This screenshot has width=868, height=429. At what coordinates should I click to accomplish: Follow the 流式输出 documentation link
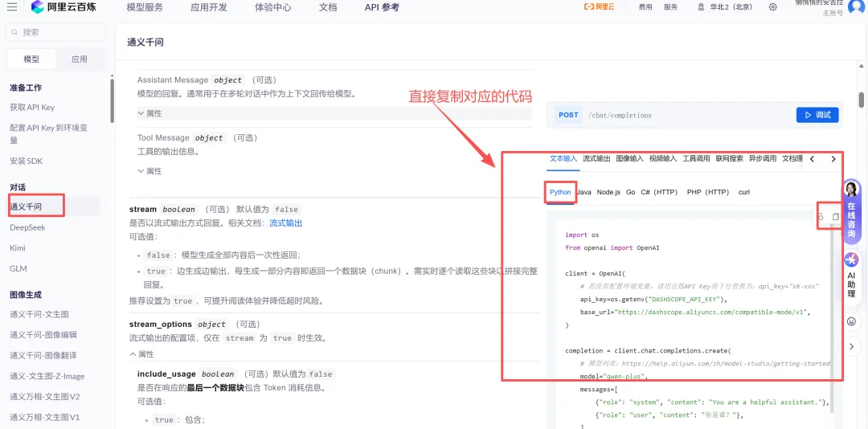coord(285,223)
